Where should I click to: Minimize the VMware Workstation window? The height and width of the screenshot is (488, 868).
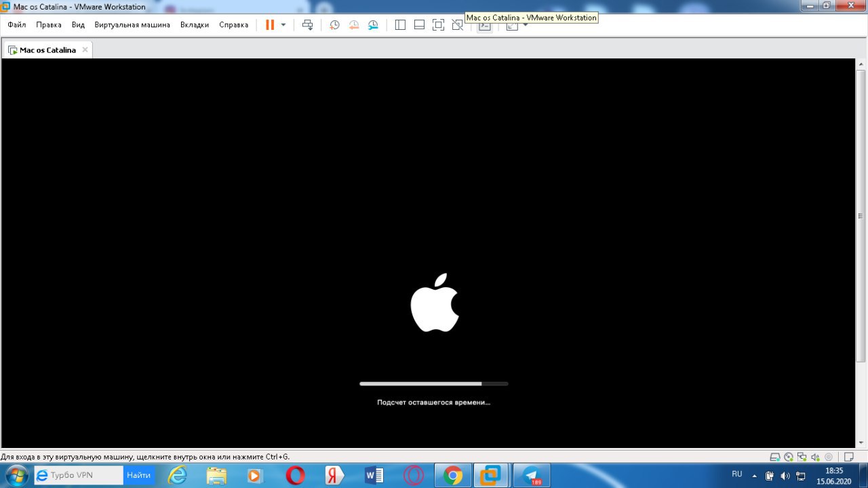point(810,5)
